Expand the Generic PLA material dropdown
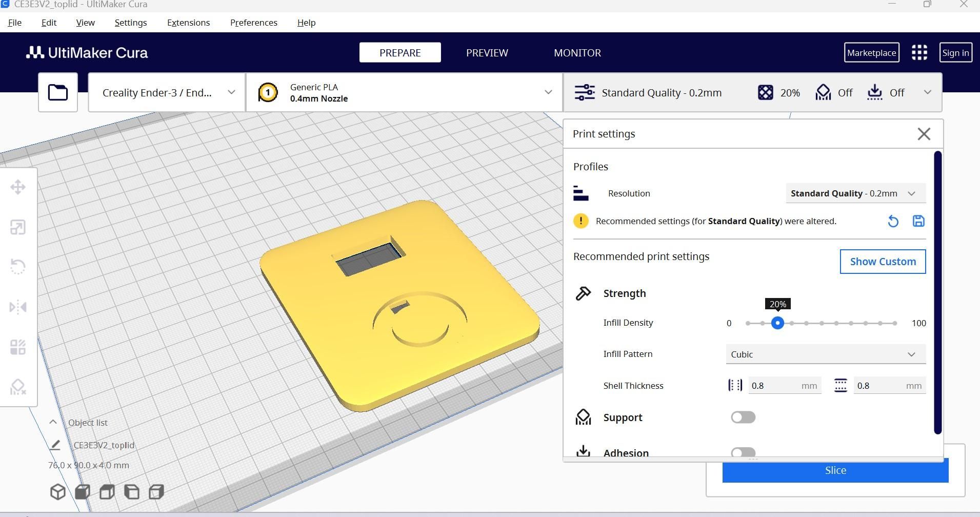The height and width of the screenshot is (517, 980). (404, 93)
